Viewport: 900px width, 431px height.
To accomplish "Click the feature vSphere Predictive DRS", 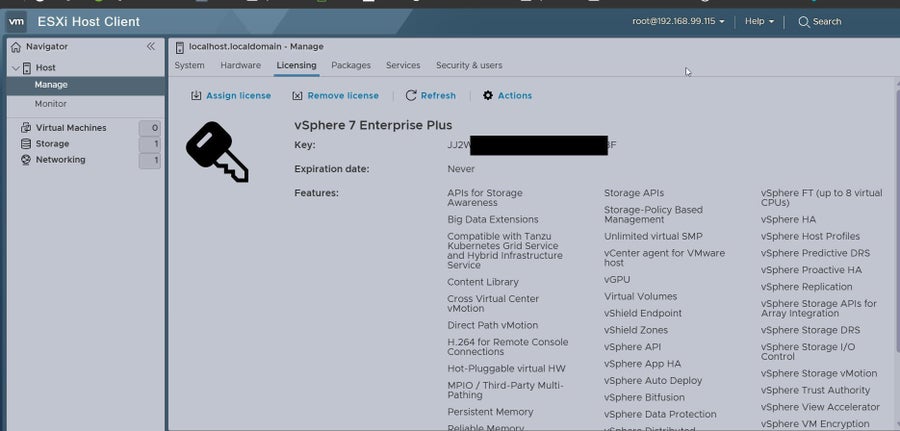I will click(816, 253).
